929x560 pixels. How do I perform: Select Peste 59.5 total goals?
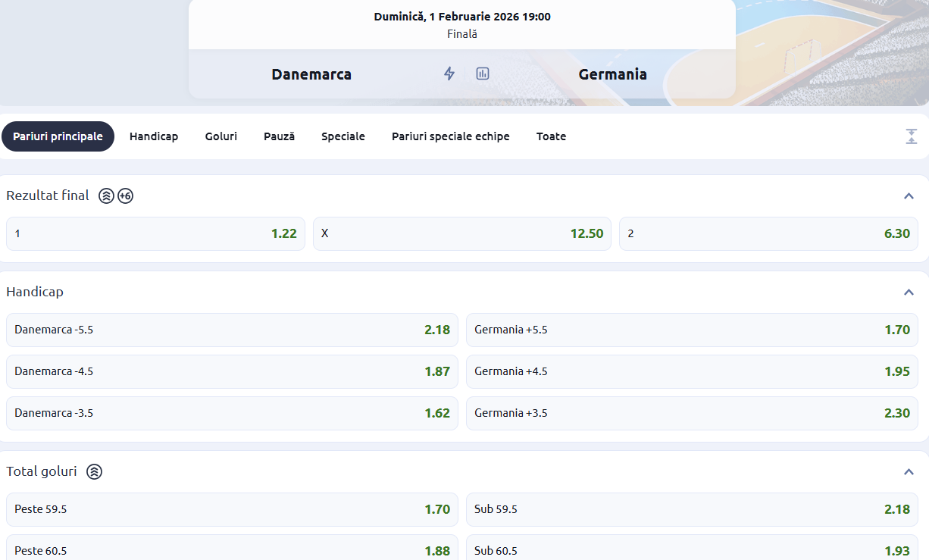[x=232, y=509]
